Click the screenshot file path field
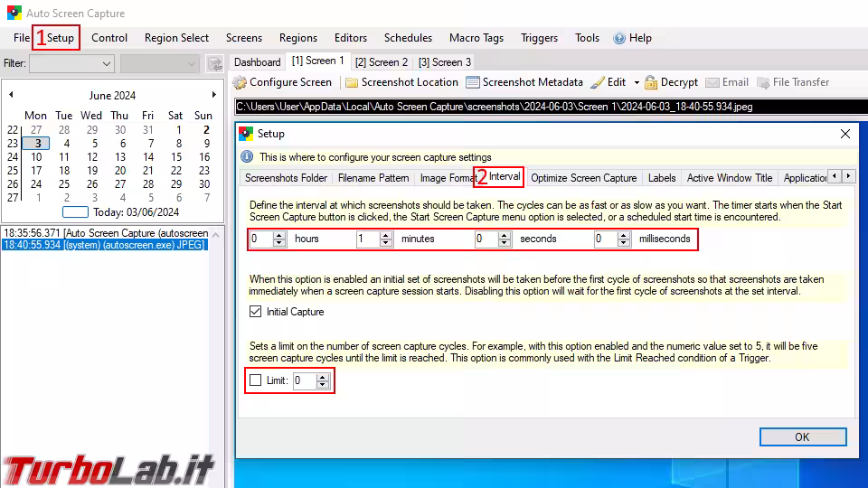 pos(551,107)
